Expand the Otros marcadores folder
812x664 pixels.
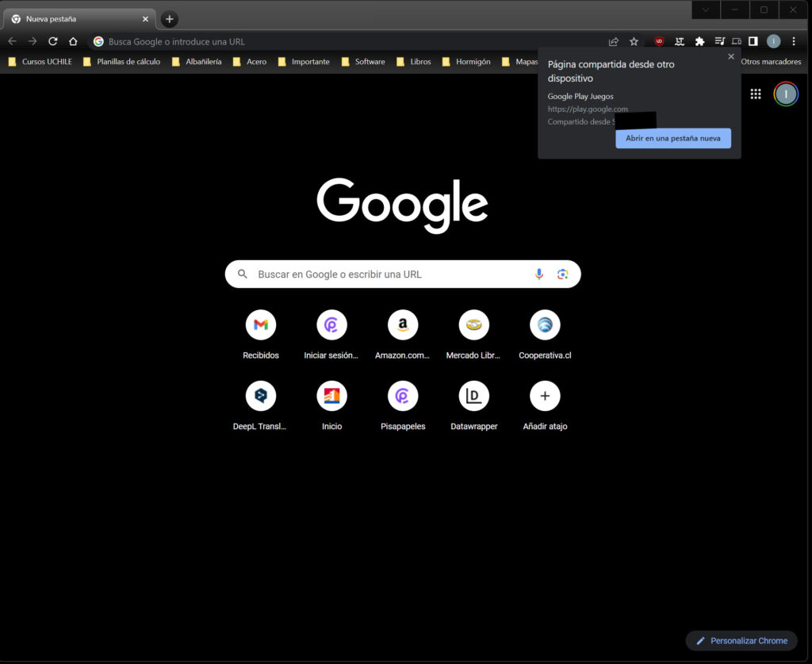(770, 61)
